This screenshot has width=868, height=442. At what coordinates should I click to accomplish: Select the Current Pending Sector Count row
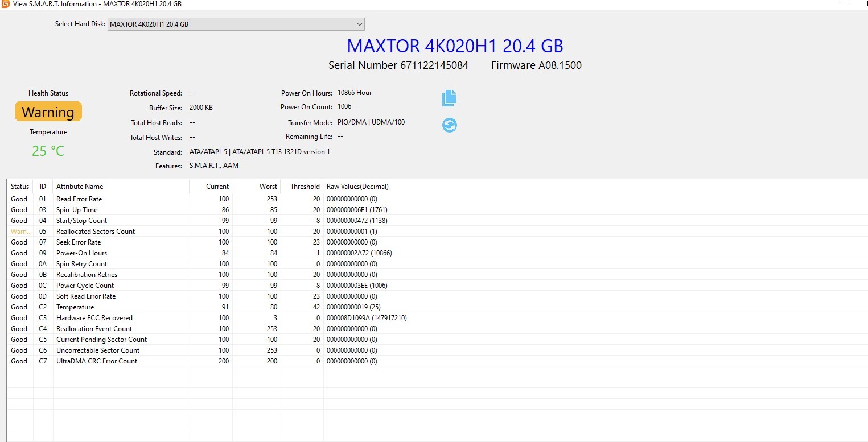coord(437,340)
